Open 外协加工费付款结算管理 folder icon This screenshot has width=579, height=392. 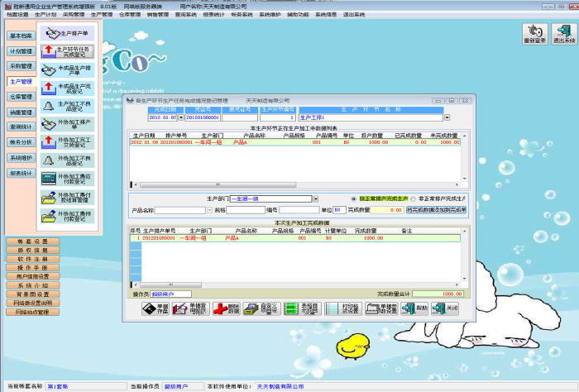(x=48, y=198)
